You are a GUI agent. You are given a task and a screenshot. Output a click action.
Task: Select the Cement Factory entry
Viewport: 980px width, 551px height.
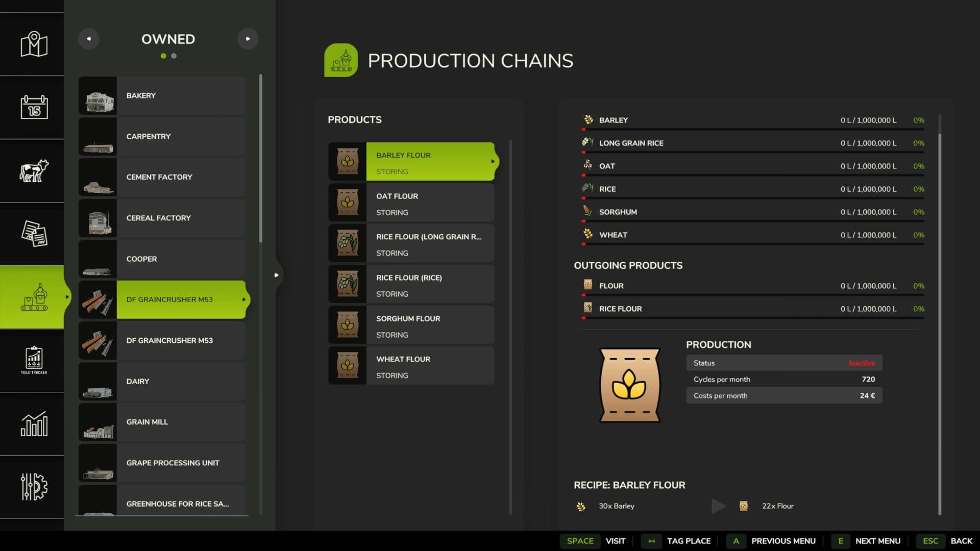pyautogui.click(x=162, y=178)
